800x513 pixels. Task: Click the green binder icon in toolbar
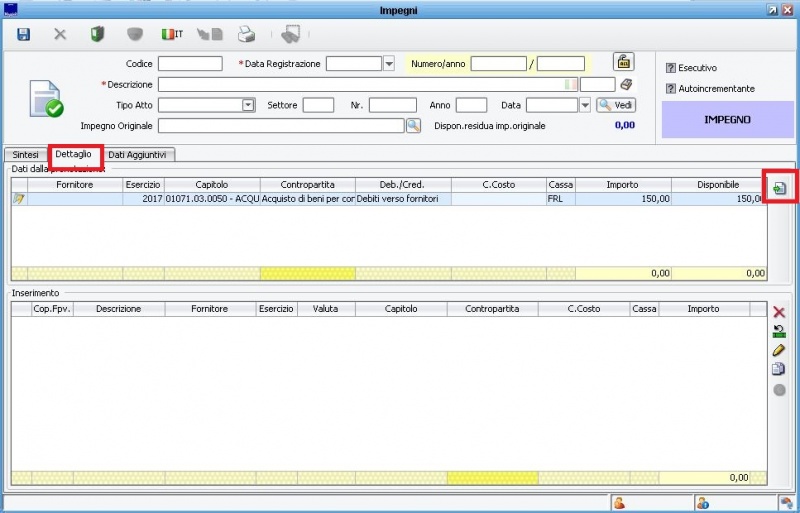pos(97,34)
